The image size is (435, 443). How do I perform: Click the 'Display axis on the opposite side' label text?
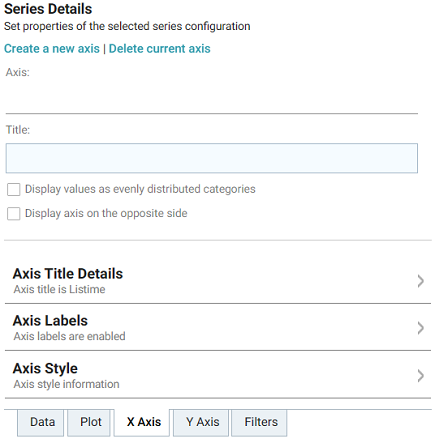[106, 213]
